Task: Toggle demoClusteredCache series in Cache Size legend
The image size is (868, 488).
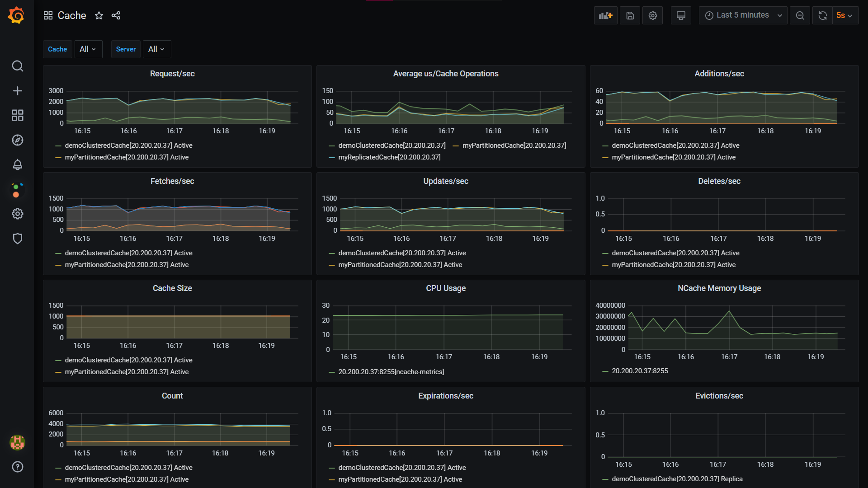Action: (128, 360)
